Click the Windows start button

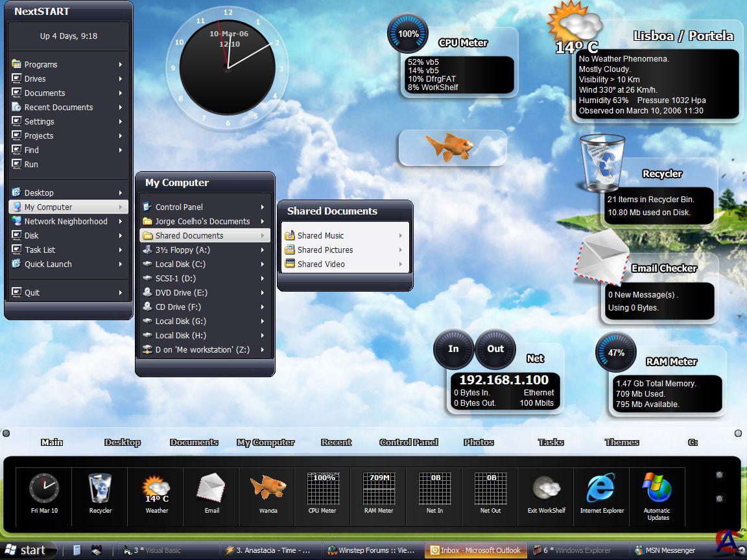(x=26, y=550)
